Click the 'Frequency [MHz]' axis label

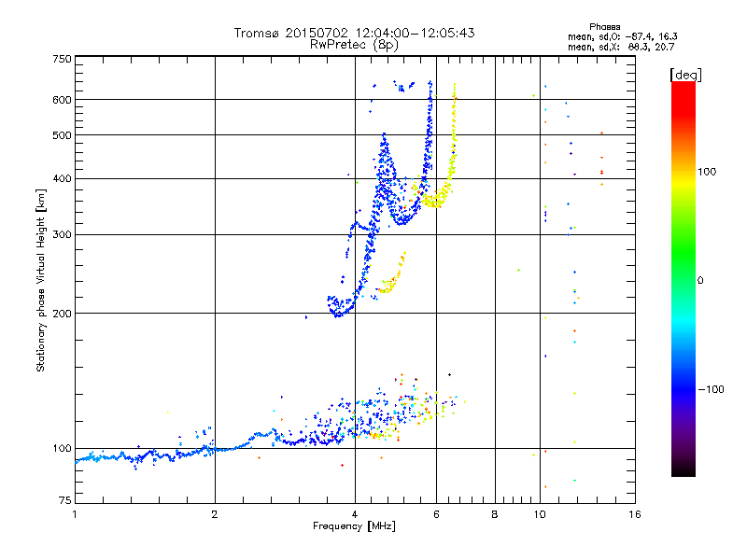pyautogui.click(x=354, y=526)
